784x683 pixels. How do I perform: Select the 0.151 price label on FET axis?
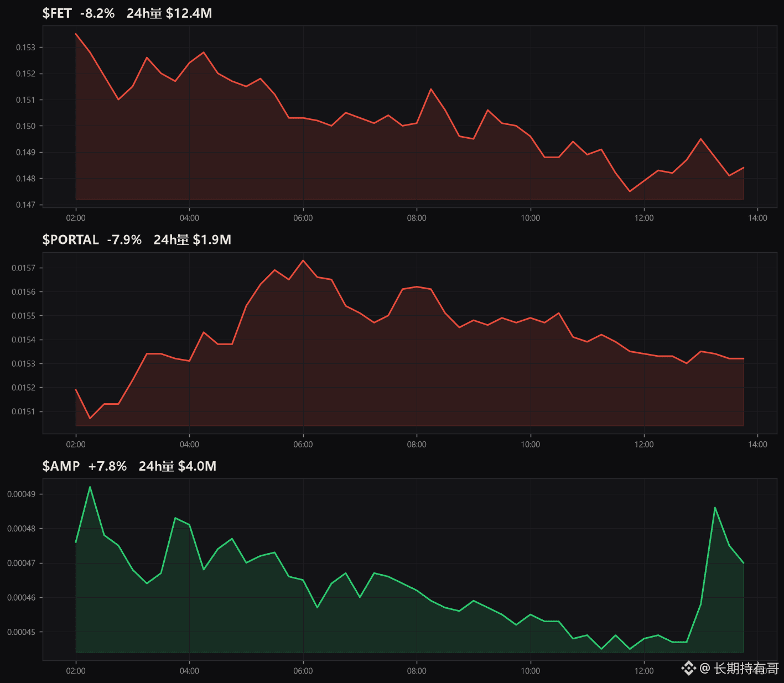25,100
